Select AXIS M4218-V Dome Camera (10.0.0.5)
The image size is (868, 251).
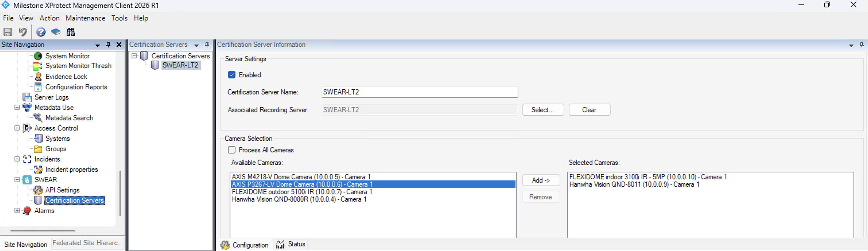point(373,177)
